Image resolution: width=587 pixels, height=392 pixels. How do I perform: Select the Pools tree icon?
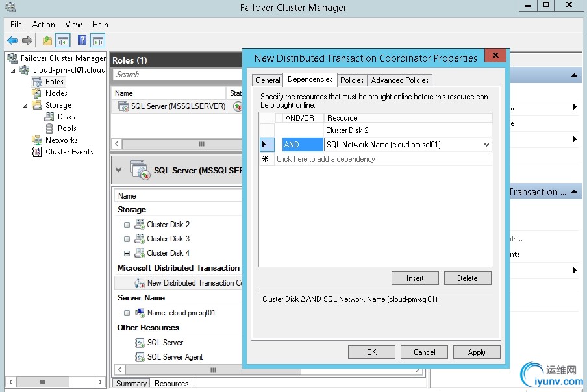(x=49, y=129)
